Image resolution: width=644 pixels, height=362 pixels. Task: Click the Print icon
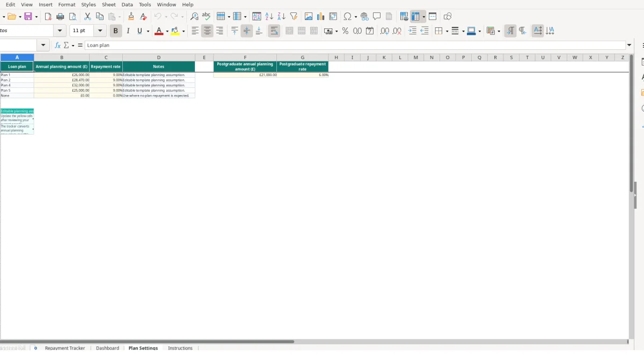60,17
